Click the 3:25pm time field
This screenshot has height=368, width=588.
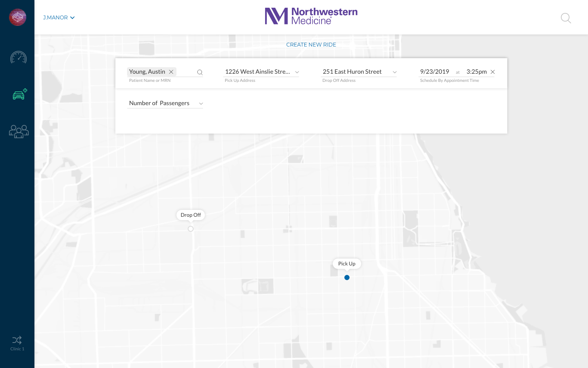[x=476, y=72]
